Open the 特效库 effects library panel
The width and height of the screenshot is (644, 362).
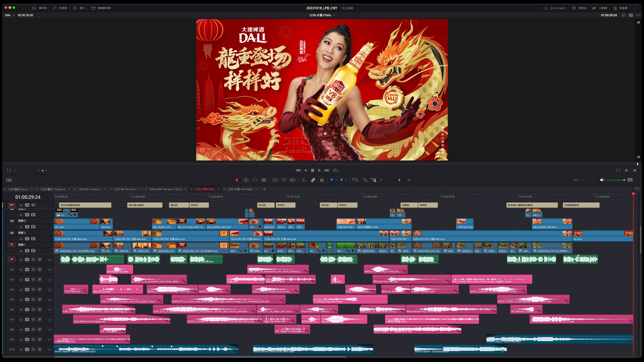click(x=60, y=8)
